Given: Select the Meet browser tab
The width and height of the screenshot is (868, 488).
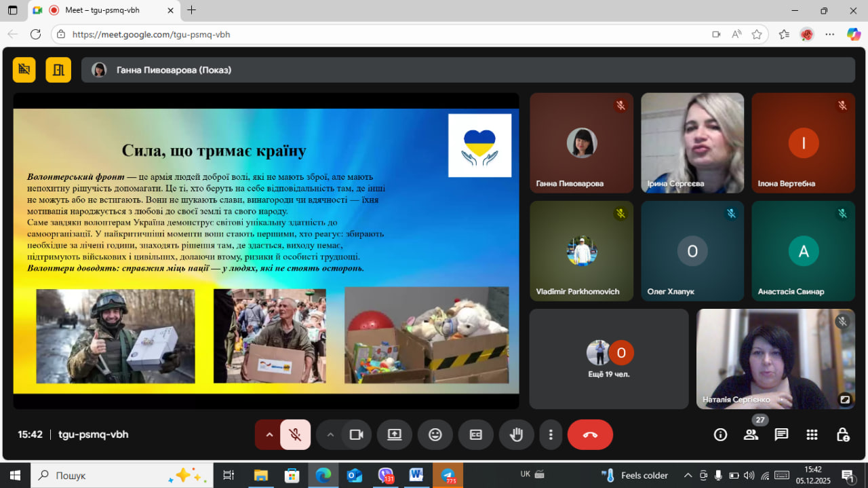Looking at the screenshot, I should (x=102, y=10).
